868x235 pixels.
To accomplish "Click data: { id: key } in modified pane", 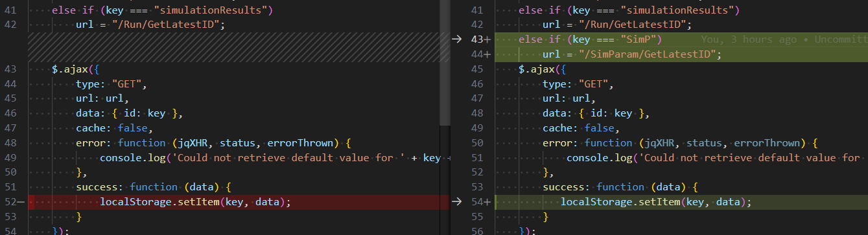I will (596, 113).
